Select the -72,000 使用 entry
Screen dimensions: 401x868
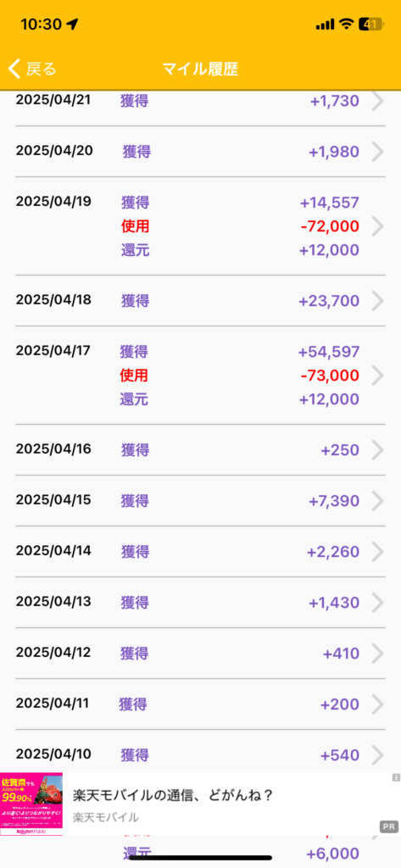[240, 225]
